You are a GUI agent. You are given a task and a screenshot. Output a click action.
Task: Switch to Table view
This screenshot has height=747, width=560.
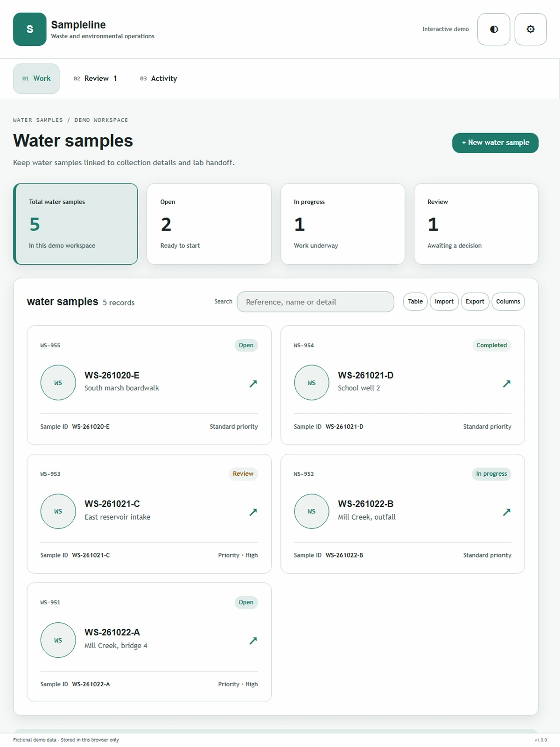click(415, 302)
